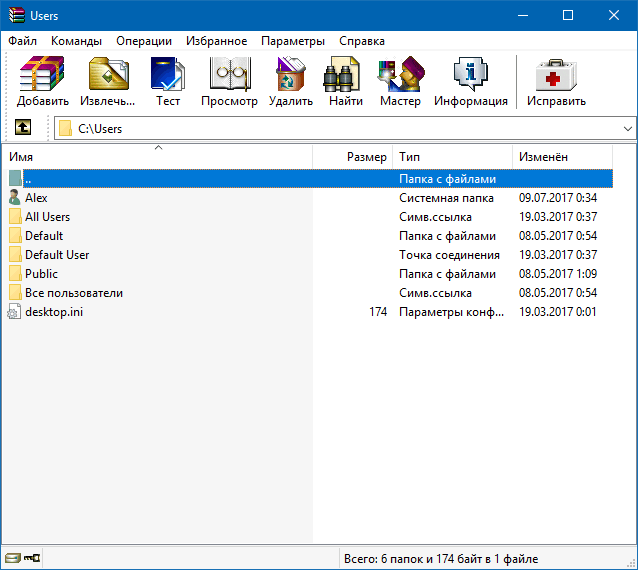
Task: Select the desktop.ini file
Action: click(x=53, y=312)
